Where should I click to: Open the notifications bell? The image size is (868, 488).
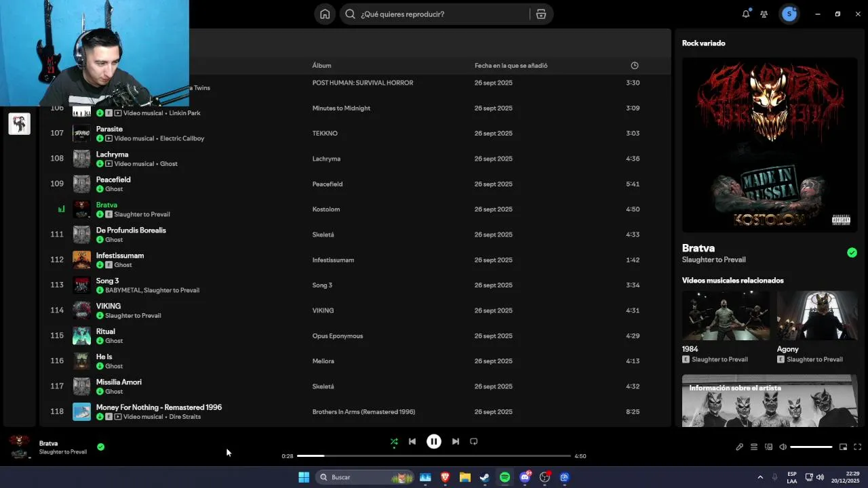[746, 14]
